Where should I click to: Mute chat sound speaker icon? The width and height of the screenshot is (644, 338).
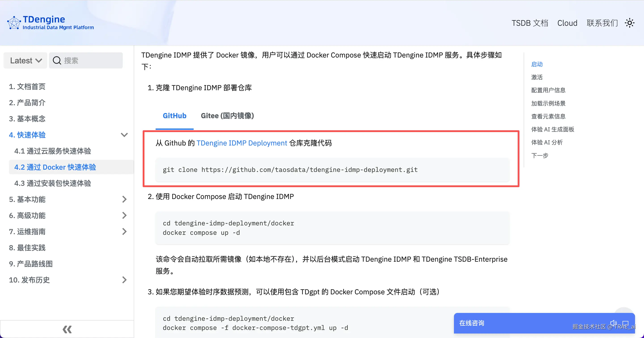(613, 323)
